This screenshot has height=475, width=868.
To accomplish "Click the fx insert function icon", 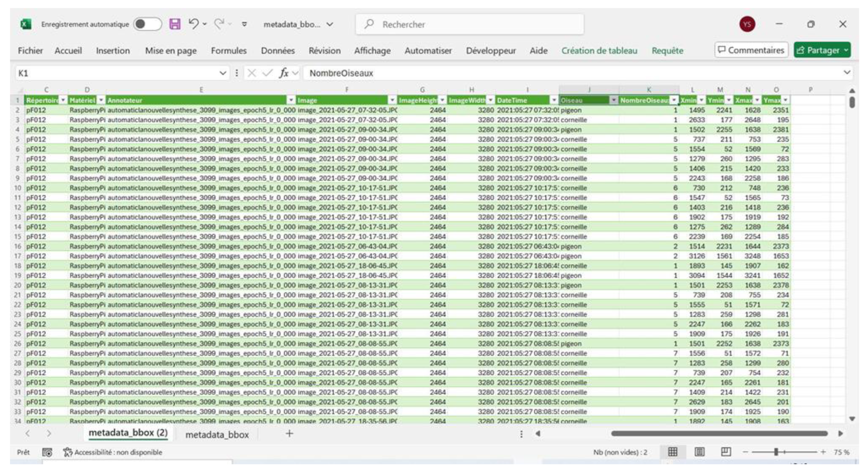I will (x=284, y=73).
